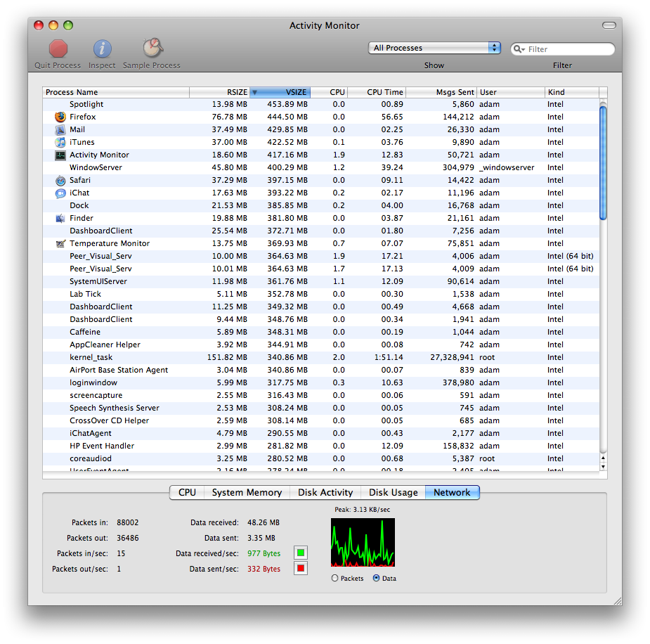Click the 977 Bytes data received value
650x644 pixels.
click(264, 553)
